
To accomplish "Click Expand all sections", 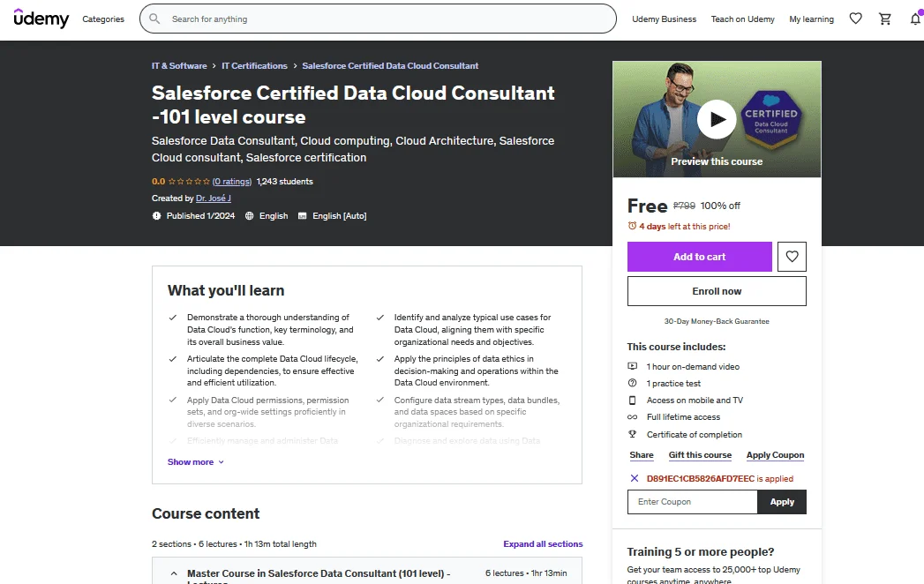I will [543, 544].
